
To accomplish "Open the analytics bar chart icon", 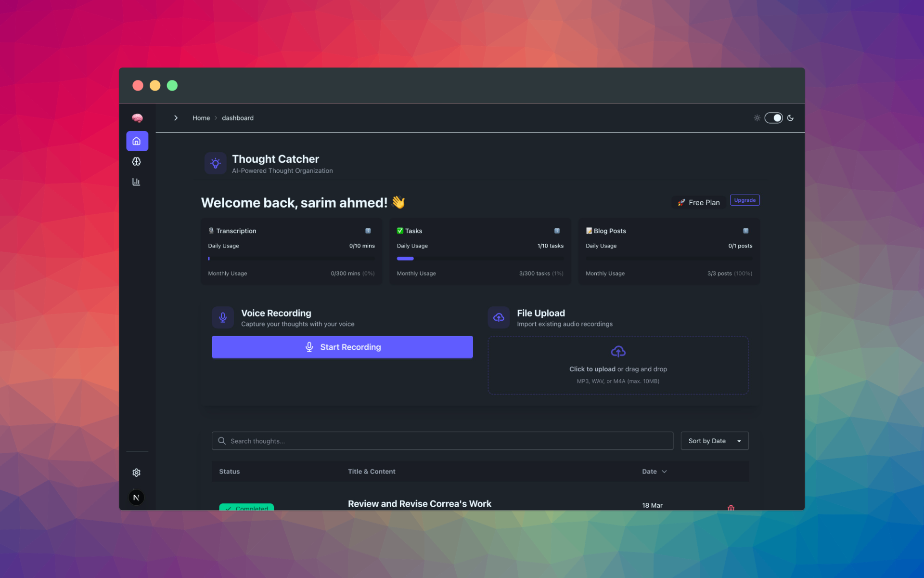I will coord(137,182).
